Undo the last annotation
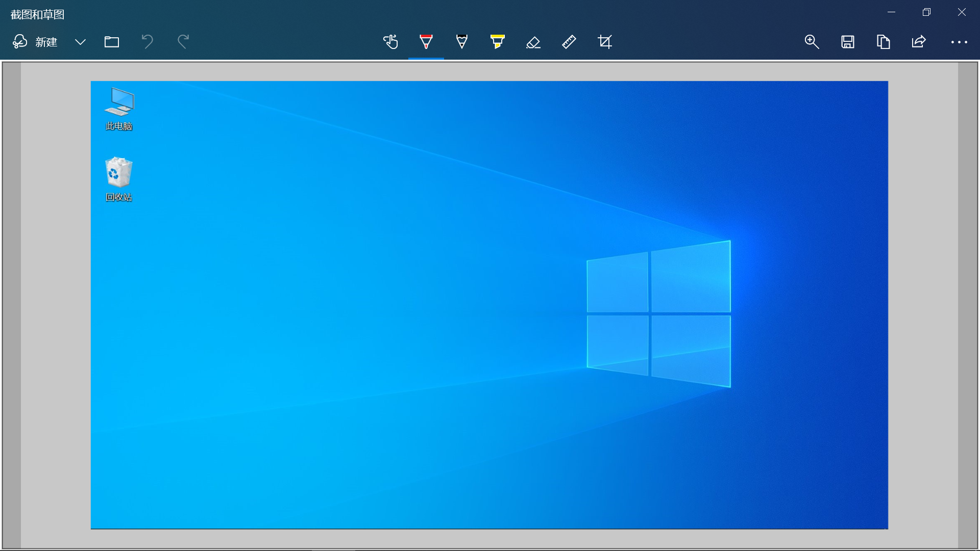The width and height of the screenshot is (980, 551). point(147,42)
